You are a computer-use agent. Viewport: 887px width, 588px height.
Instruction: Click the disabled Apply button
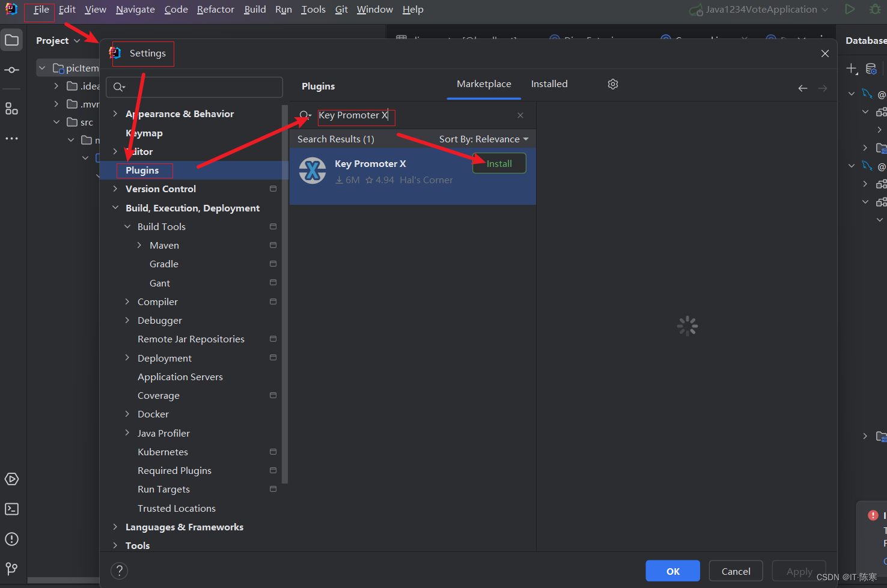click(x=799, y=571)
